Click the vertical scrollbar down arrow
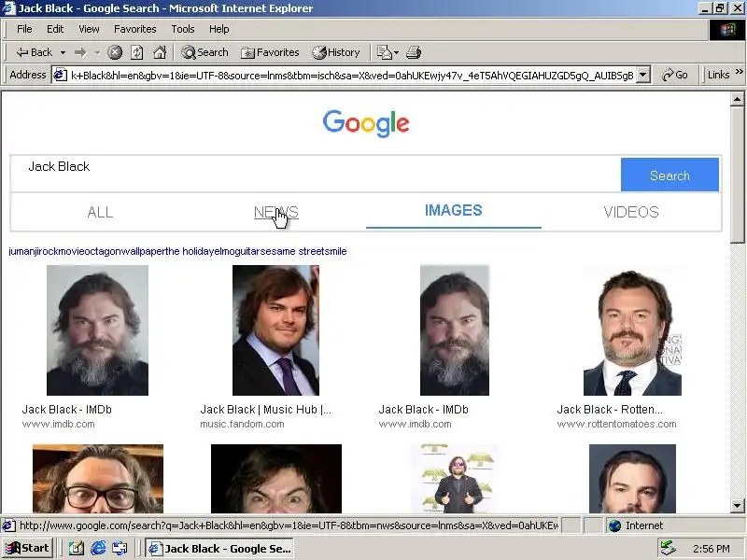747x560 pixels. (737, 506)
